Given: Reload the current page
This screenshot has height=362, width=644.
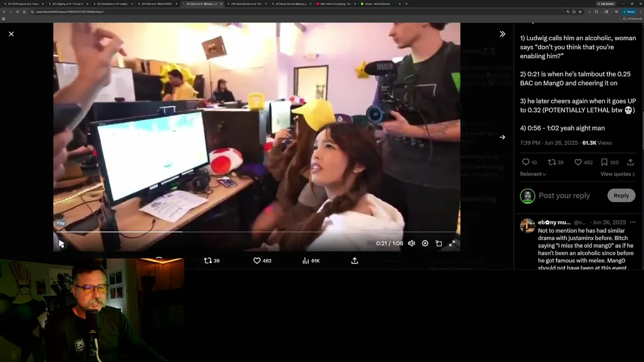Looking at the screenshot, I should click(17, 12).
